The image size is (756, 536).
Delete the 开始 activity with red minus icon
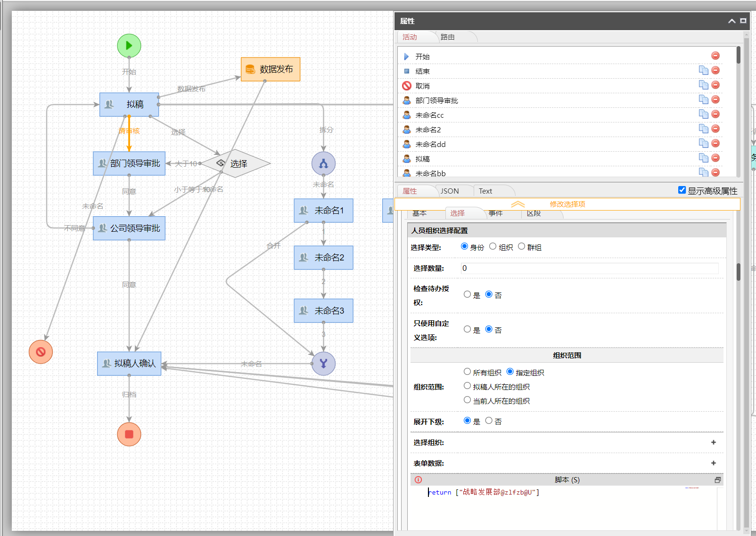pos(715,56)
